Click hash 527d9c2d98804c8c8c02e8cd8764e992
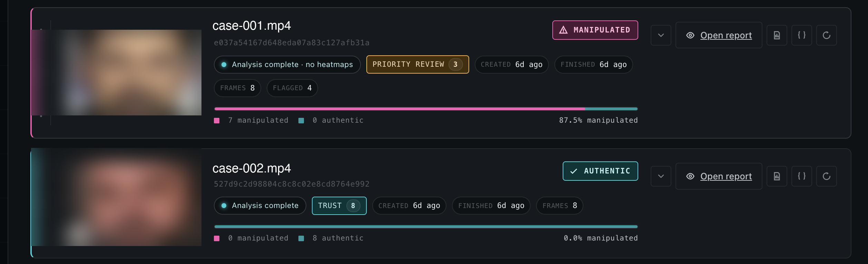The width and height of the screenshot is (868, 264). tap(292, 184)
